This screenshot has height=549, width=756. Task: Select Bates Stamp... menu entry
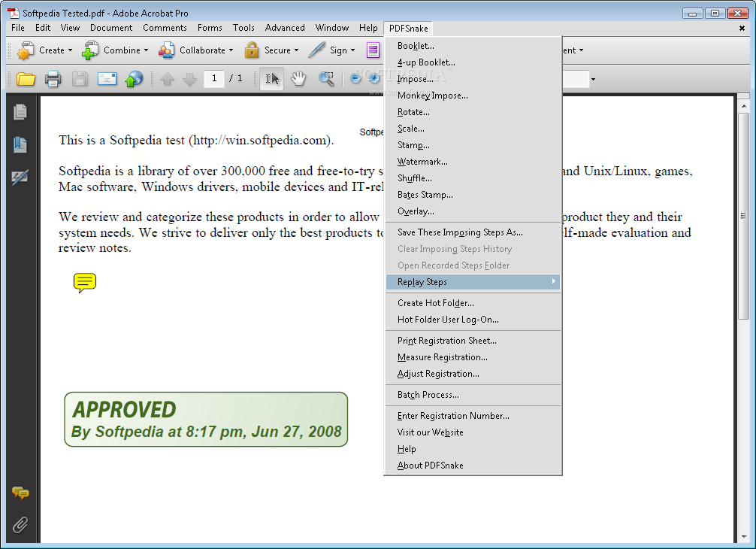pyautogui.click(x=473, y=195)
